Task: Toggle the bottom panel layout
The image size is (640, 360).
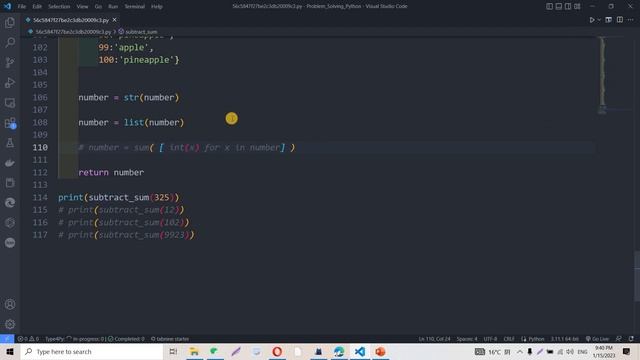Action: [x=559, y=6]
